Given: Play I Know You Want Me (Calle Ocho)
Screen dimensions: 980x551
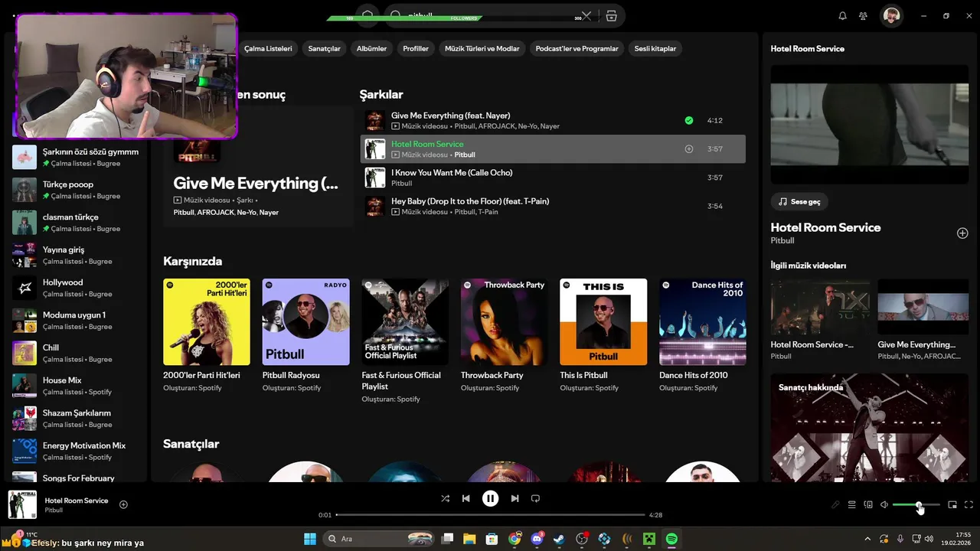Looking at the screenshot, I should pos(553,178).
